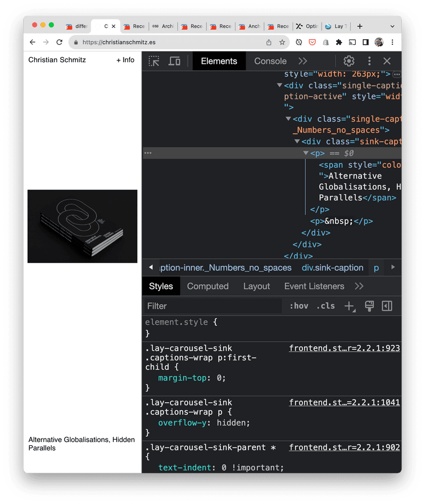Collapse the sink-caption div node
This screenshot has width=425, height=504.
(297, 142)
